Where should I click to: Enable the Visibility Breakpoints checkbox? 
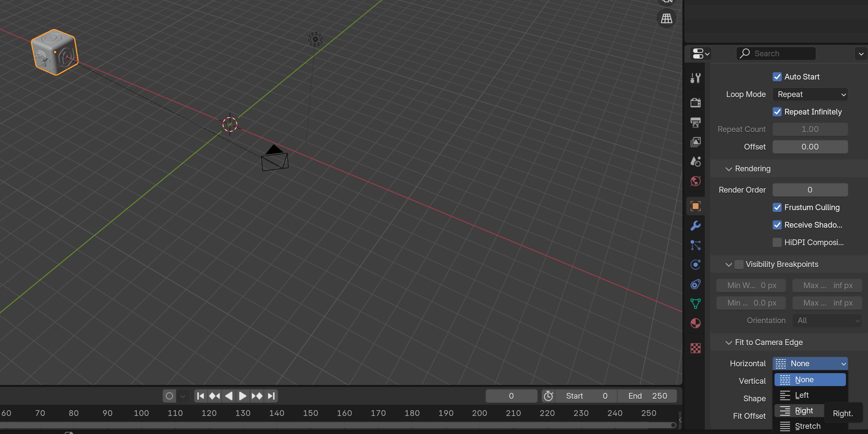pos(739,264)
